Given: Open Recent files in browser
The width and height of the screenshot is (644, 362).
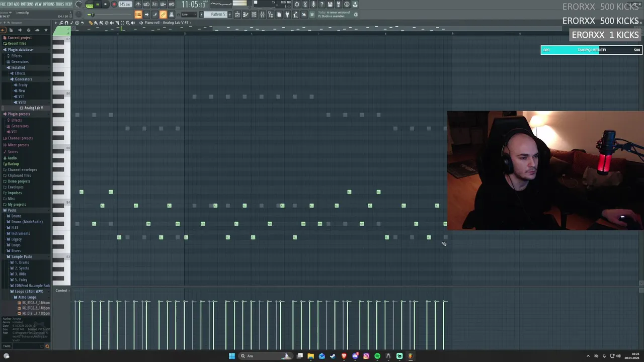Looking at the screenshot, I should coord(17,43).
